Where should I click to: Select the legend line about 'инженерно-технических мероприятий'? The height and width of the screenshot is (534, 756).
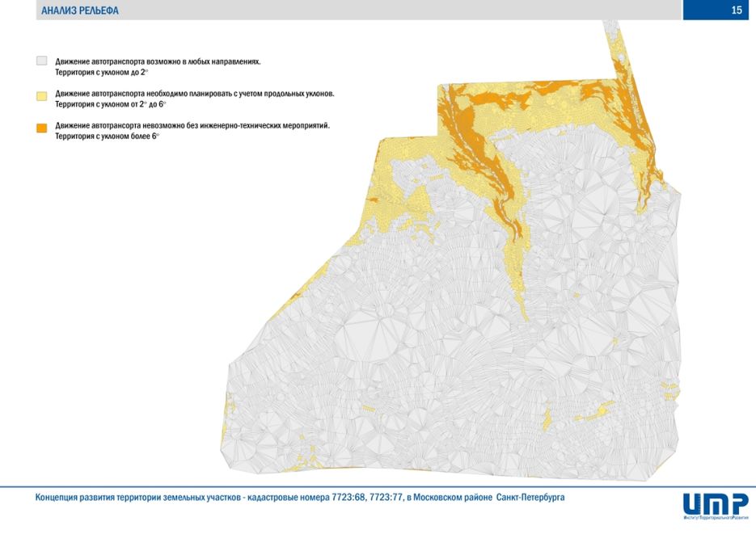(192, 126)
